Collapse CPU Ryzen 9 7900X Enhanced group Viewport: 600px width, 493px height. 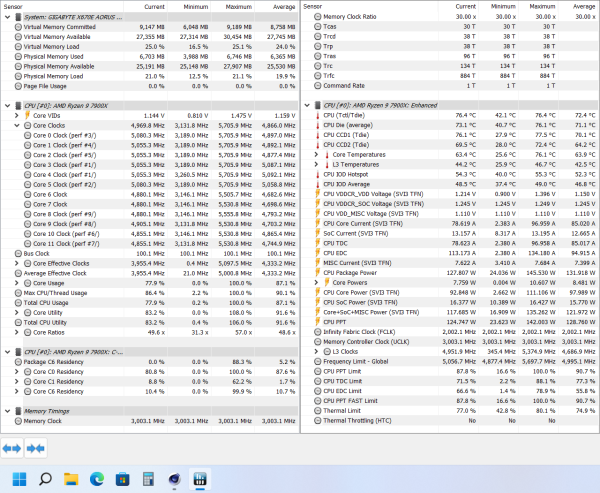[307, 105]
